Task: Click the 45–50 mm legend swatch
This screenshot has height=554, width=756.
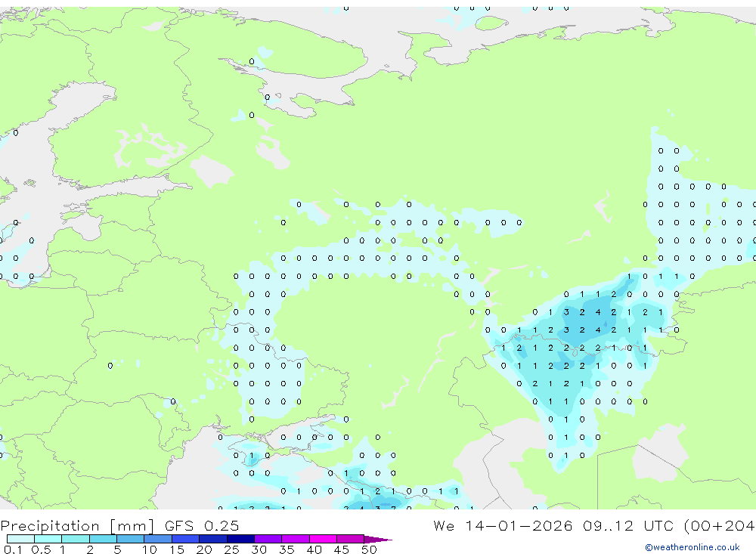Action: click(351, 539)
